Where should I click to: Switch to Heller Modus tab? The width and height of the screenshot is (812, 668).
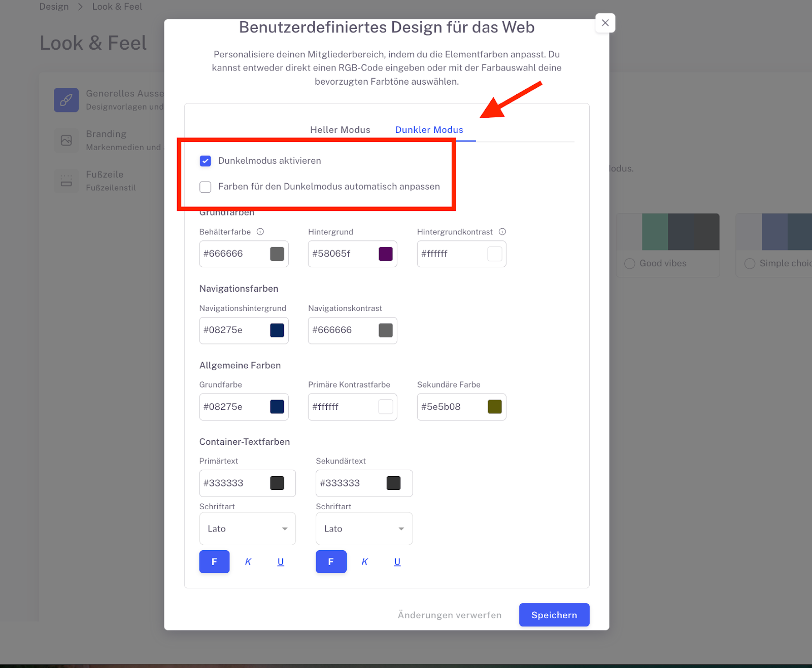tap(340, 130)
